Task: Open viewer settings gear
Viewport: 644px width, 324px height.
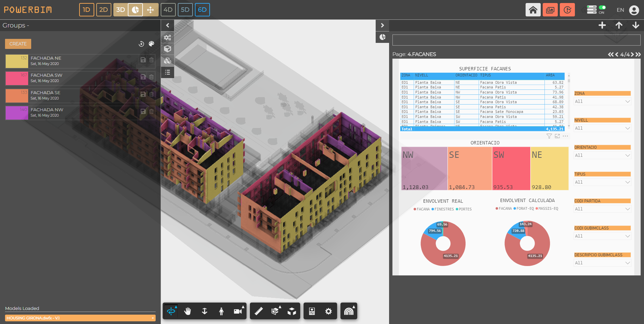Action: (329, 311)
